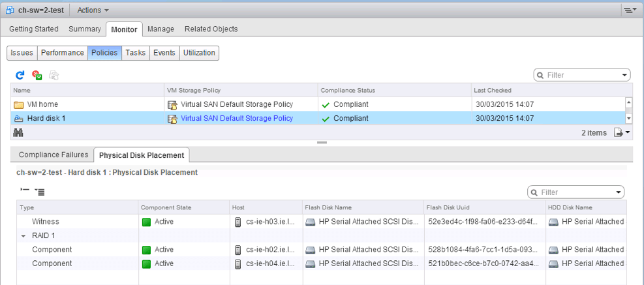The image size is (644, 285).
Task: Select the Performance sub-tab button
Action: [63, 53]
